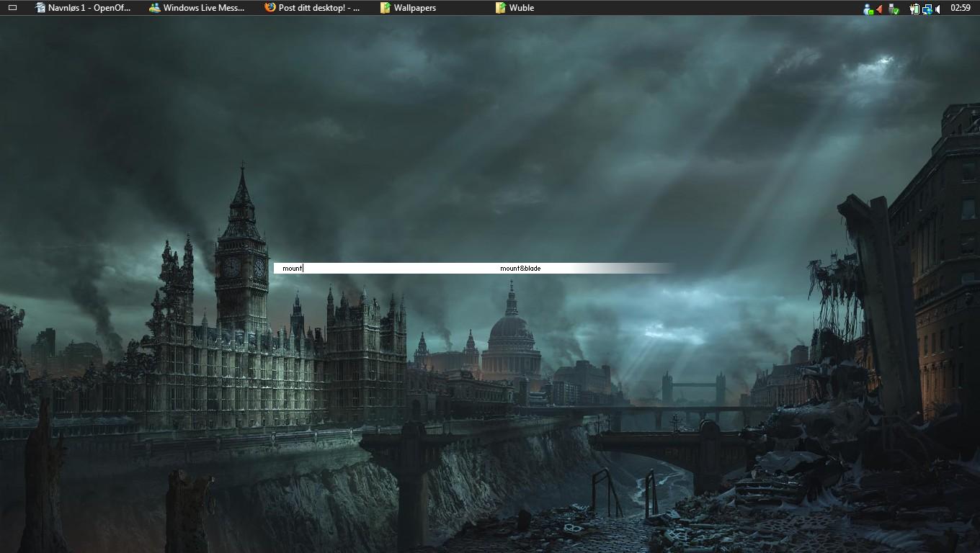Click the Windows Live Messenger tray icon
This screenshot has height=553, width=980.
[868, 9]
